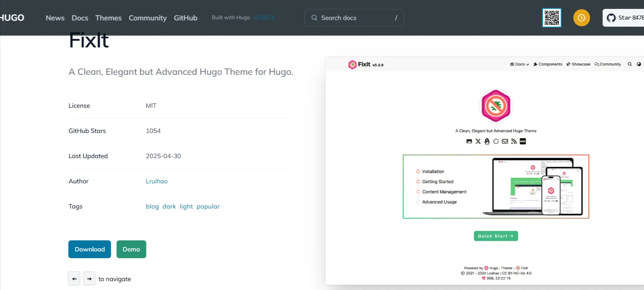Click the FixIt page heading

click(x=89, y=40)
